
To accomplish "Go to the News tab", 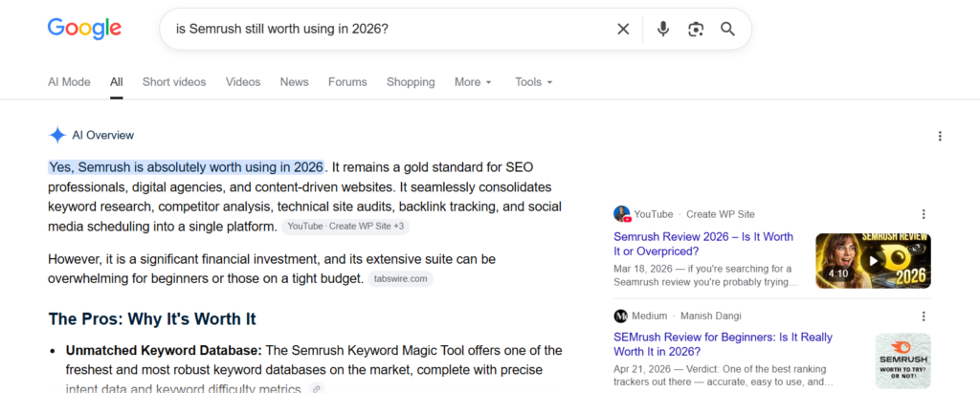I will click(x=295, y=82).
